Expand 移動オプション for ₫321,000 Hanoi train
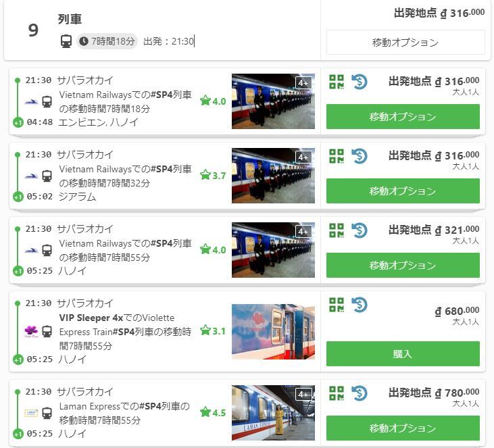Image resolution: width=494 pixels, height=448 pixels. (403, 266)
